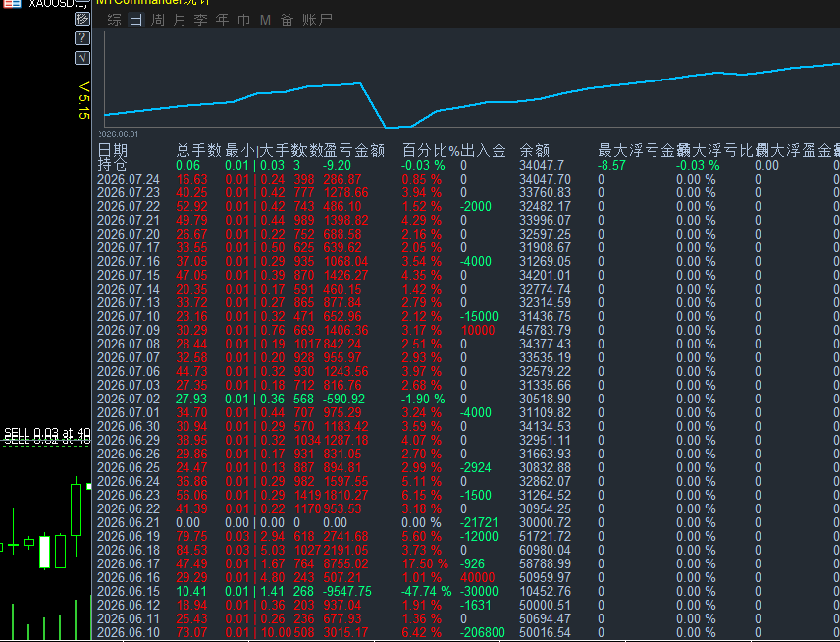Select the 2026.07.23 date row
Viewport: 840px width, 642px height.
129,193
